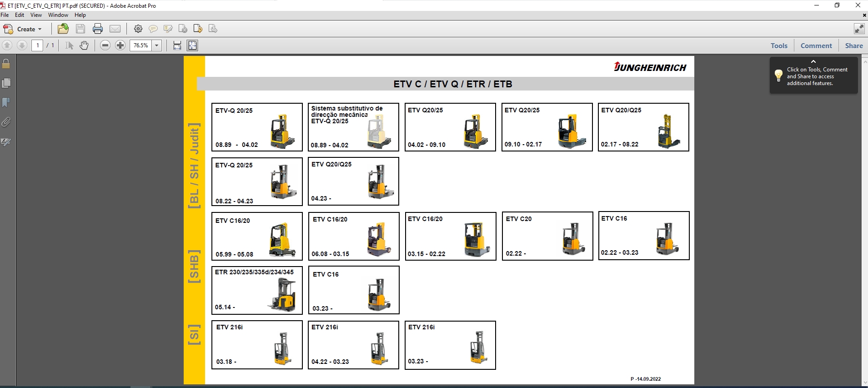Open the Tools pane
The height and width of the screenshot is (388, 868).
[x=779, y=45]
